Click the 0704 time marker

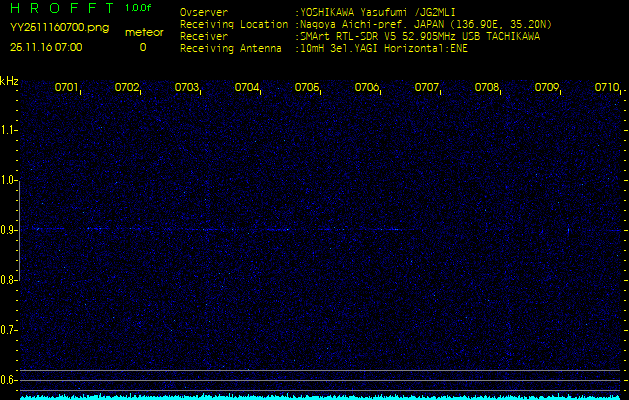246,87
